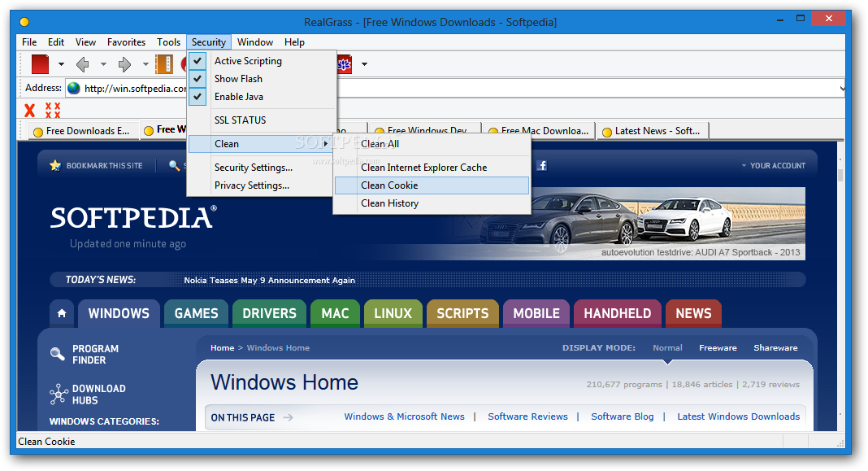
Task: Open Privacy Settings... from the menu
Action: (x=262, y=185)
